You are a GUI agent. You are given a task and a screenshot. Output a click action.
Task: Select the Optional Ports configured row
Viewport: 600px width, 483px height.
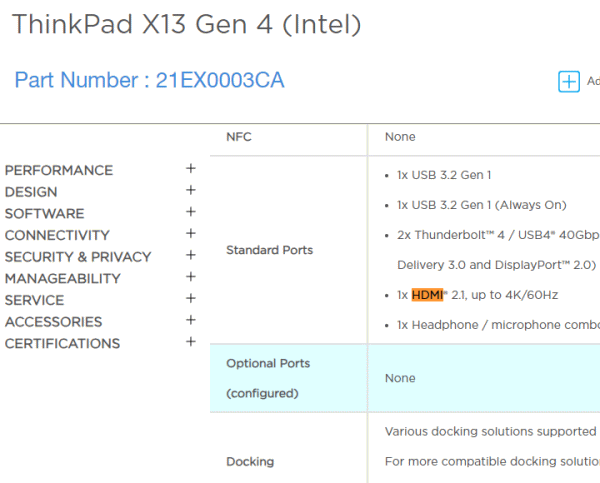(x=405, y=378)
